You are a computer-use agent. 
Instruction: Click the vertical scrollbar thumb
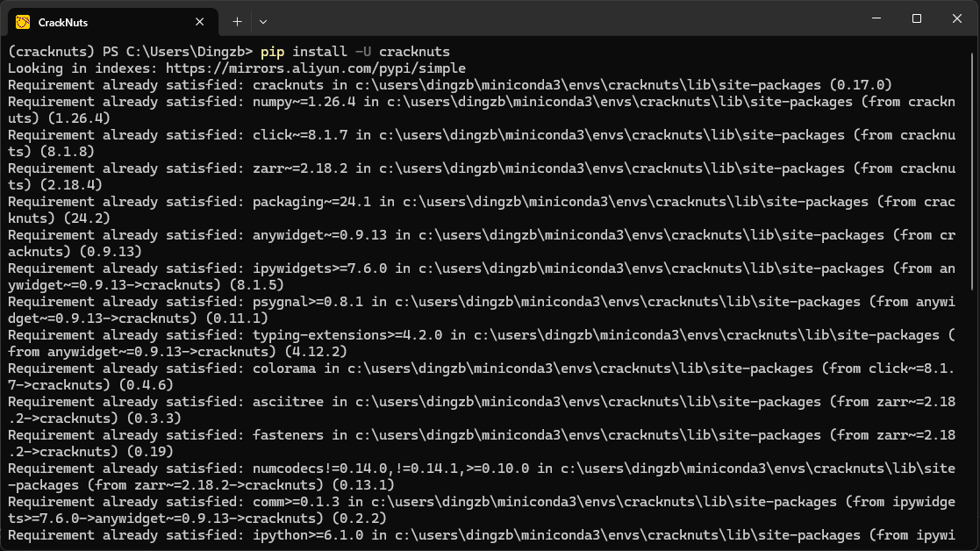pyautogui.click(x=974, y=167)
